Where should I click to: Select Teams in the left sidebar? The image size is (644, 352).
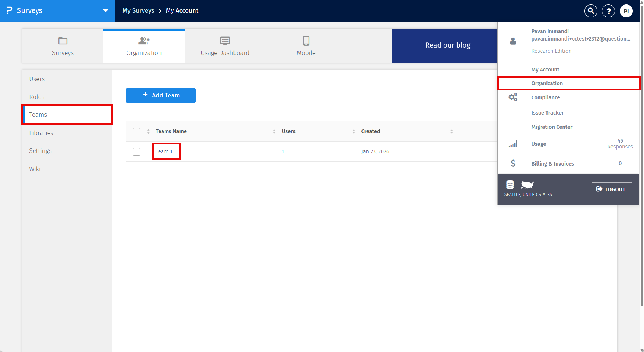tap(38, 115)
